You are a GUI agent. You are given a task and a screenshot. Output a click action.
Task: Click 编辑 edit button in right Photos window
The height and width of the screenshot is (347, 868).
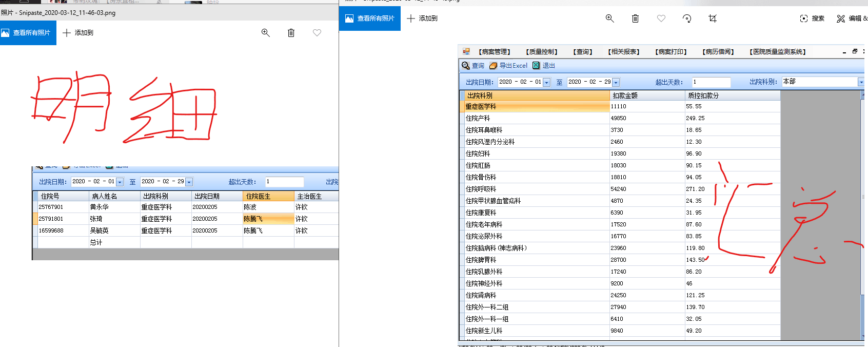(x=851, y=18)
